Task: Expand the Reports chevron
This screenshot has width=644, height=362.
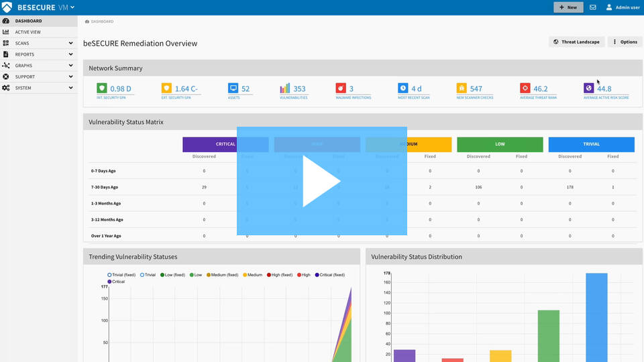Action: click(70, 54)
